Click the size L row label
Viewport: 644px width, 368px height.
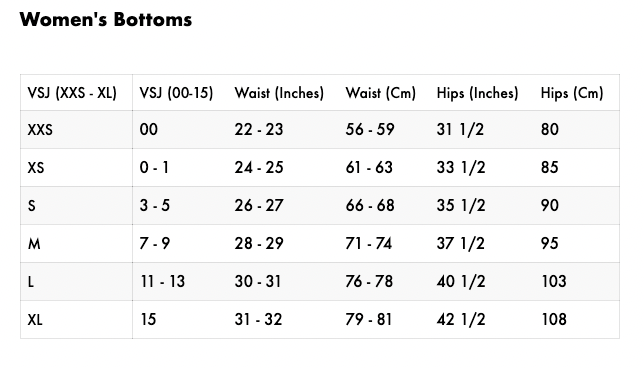click(x=31, y=282)
